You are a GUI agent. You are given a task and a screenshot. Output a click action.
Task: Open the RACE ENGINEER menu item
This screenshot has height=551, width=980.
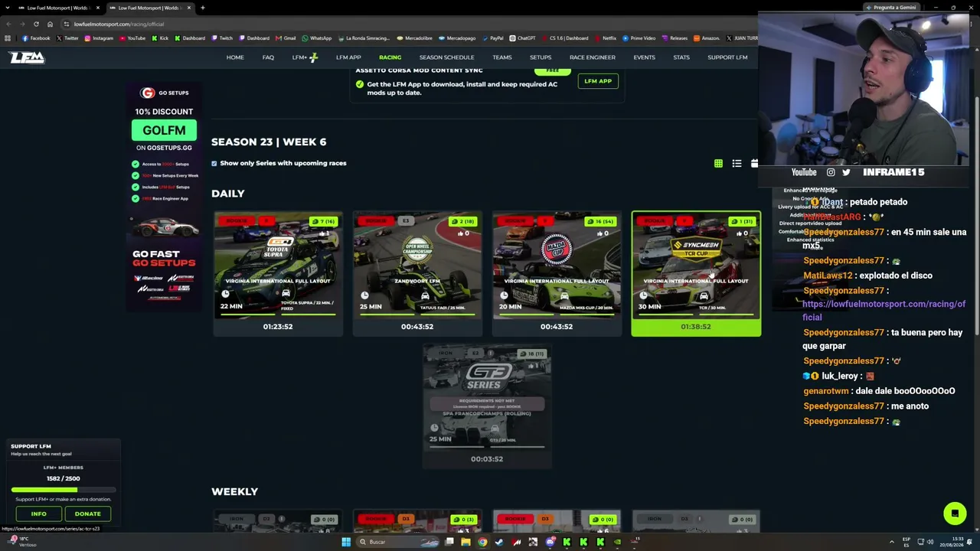593,57
